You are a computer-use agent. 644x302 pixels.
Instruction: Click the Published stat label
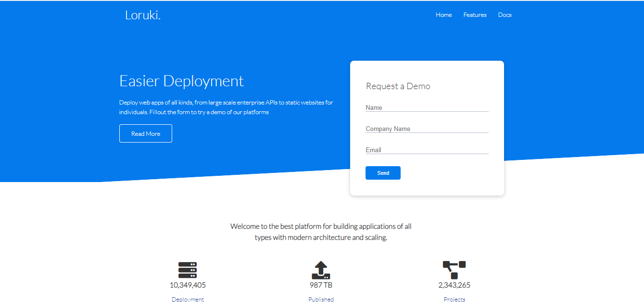tap(321, 299)
